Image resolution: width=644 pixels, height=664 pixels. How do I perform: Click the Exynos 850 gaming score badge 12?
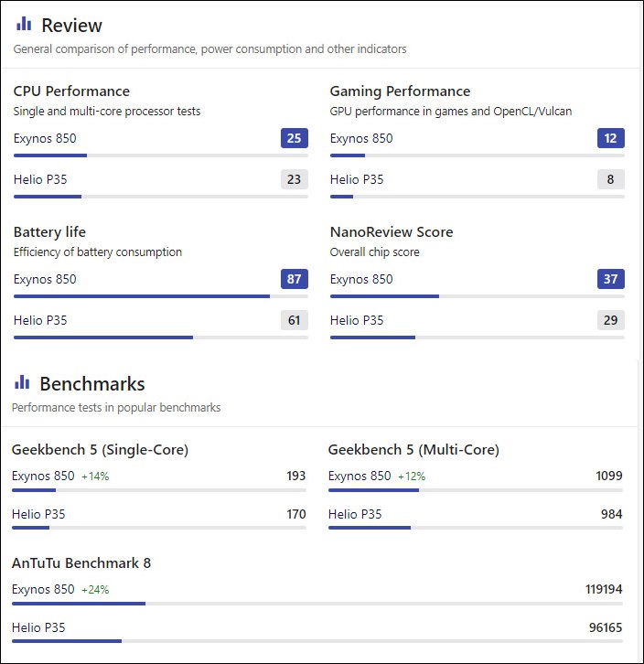coord(610,138)
